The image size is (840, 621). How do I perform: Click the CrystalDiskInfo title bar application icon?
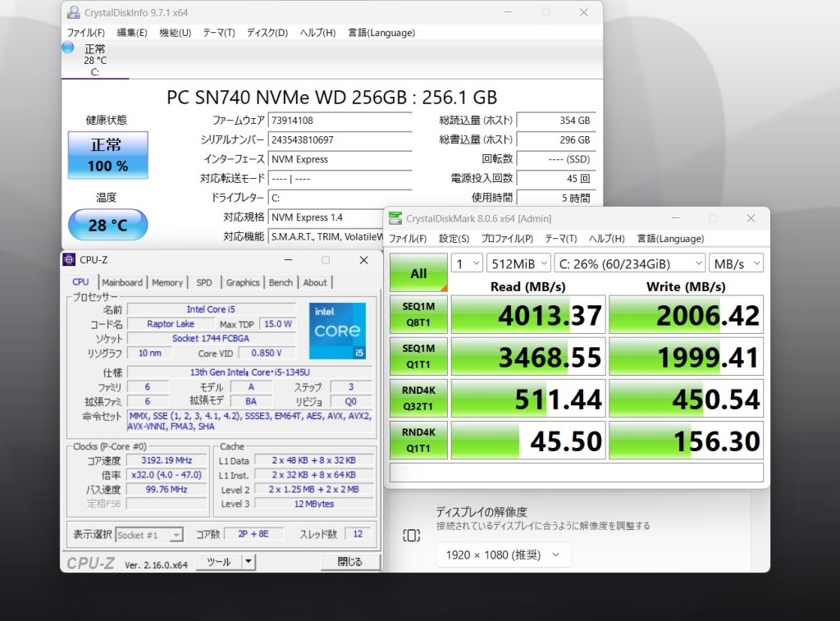(x=75, y=12)
